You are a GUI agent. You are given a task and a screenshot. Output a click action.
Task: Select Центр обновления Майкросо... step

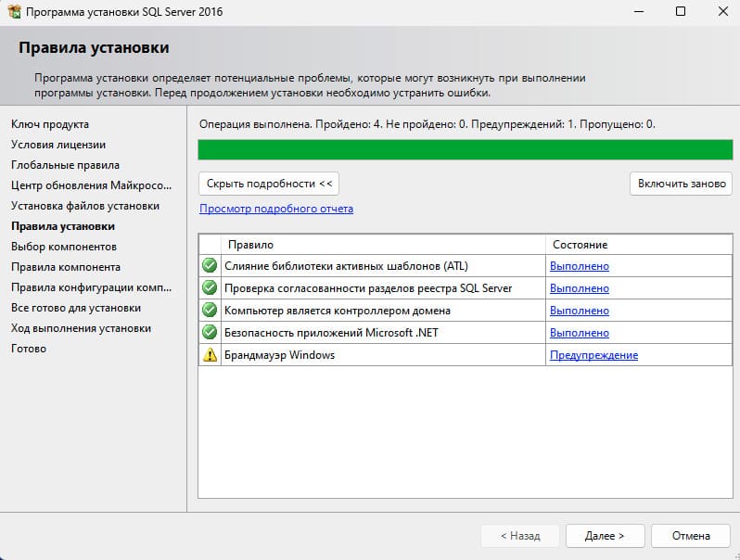tap(91, 185)
